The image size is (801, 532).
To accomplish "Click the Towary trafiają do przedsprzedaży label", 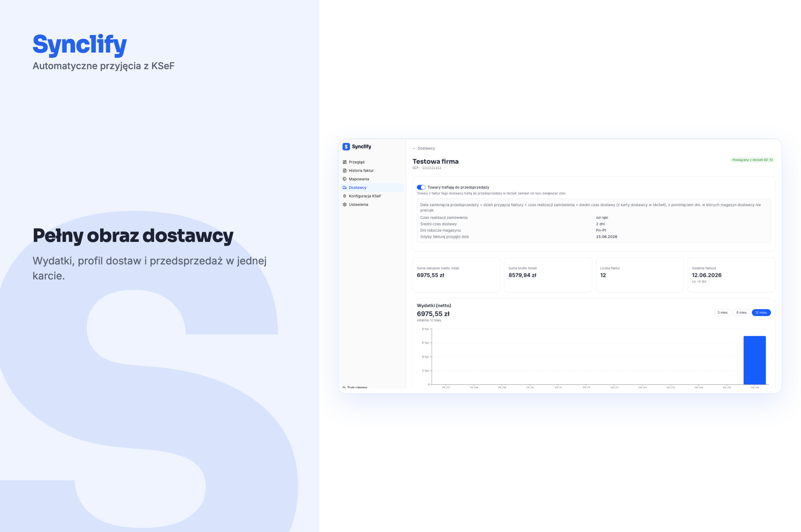I will (x=458, y=187).
